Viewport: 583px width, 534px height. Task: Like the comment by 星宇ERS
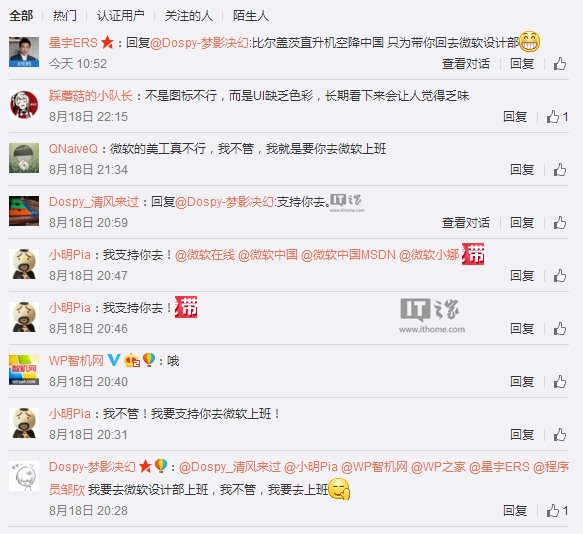pyautogui.click(x=560, y=64)
